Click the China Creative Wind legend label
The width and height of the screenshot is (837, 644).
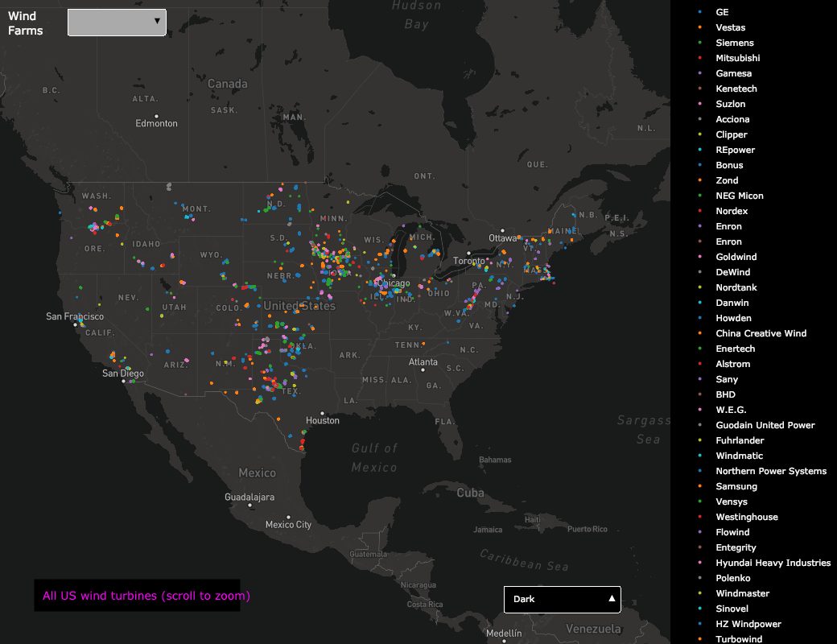(x=761, y=333)
